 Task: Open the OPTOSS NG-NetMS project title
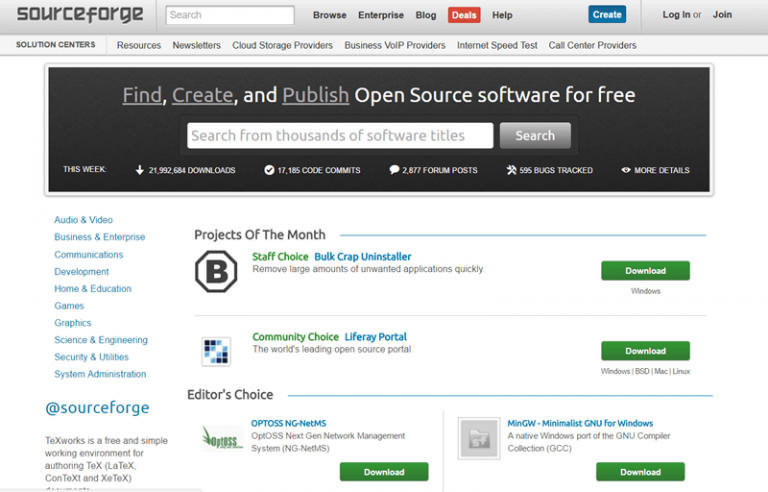pos(288,423)
